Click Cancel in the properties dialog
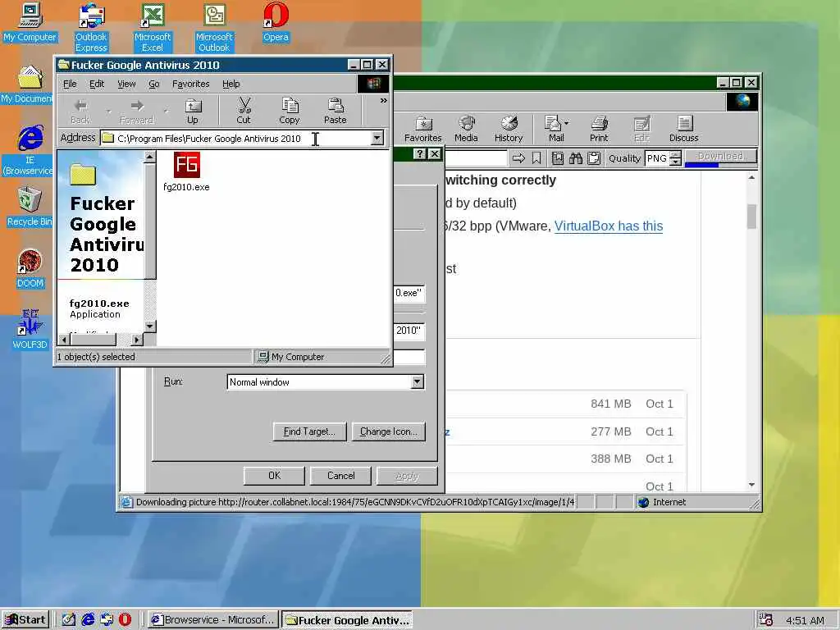Viewport: 840px width, 630px height. [x=340, y=476]
